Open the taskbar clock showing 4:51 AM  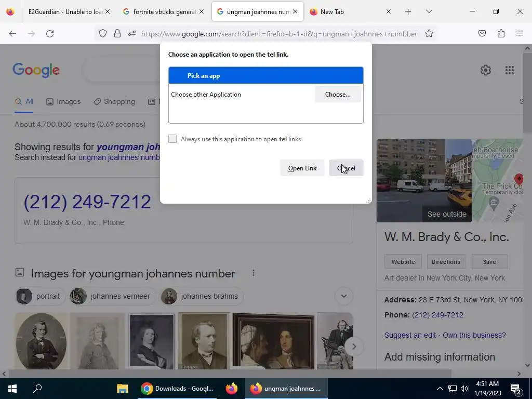click(487, 389)
